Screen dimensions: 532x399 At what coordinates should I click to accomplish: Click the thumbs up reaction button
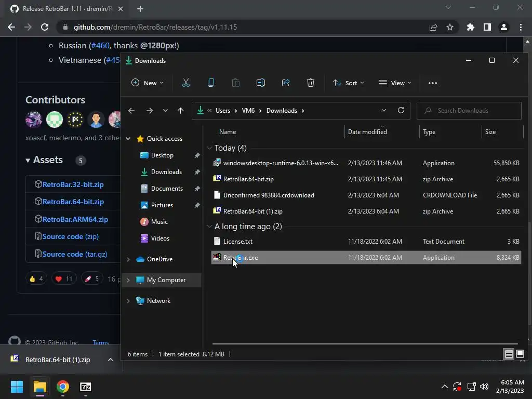point(36,279)
